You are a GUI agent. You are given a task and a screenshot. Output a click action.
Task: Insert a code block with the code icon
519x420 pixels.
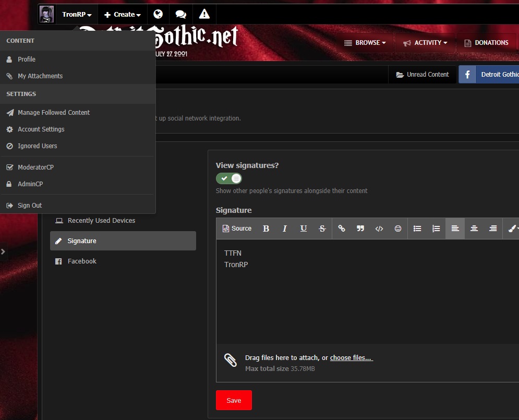(x=379, y=229)
